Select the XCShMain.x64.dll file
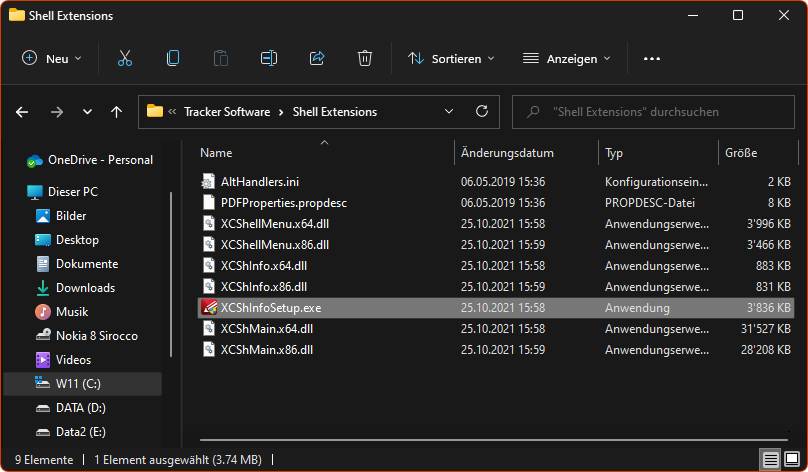808x472 pixels. pos(267,329)
